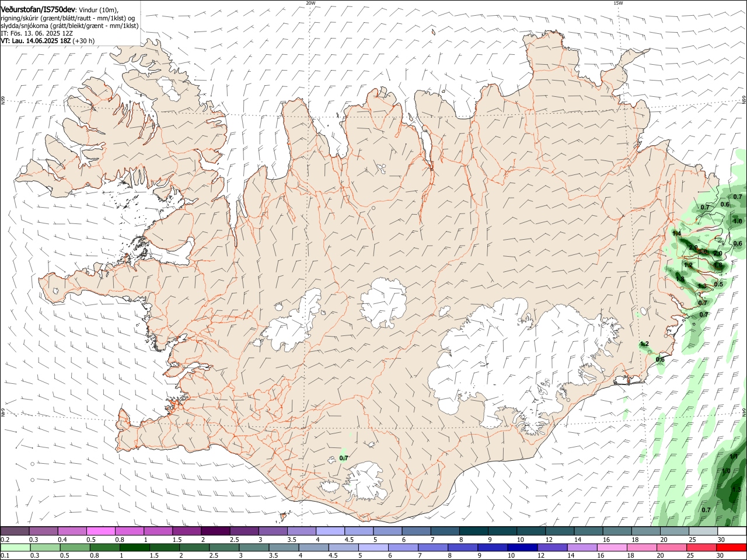
Task: Click the bright red rain swatch labeled 30
Action: [732, 547]
